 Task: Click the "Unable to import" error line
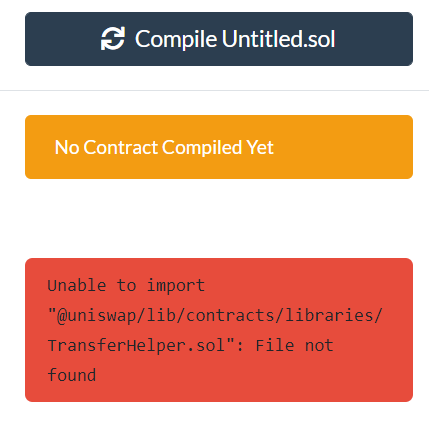tap(126, 286)
